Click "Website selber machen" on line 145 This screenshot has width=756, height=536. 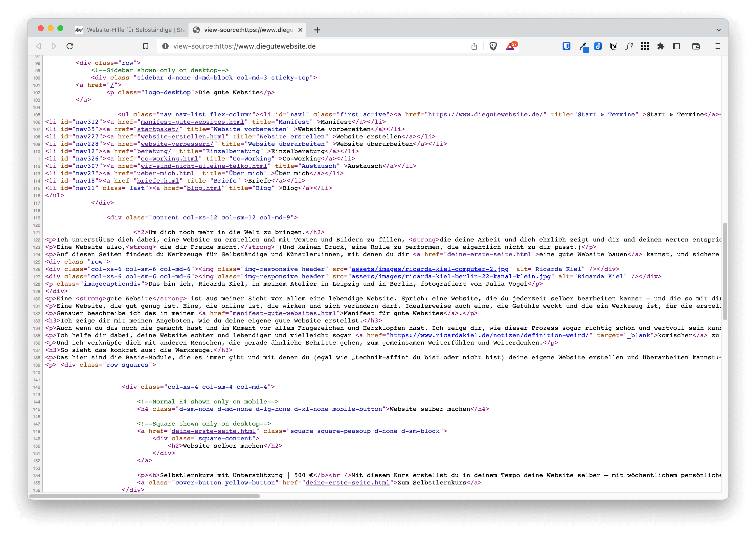click(430, 409)
